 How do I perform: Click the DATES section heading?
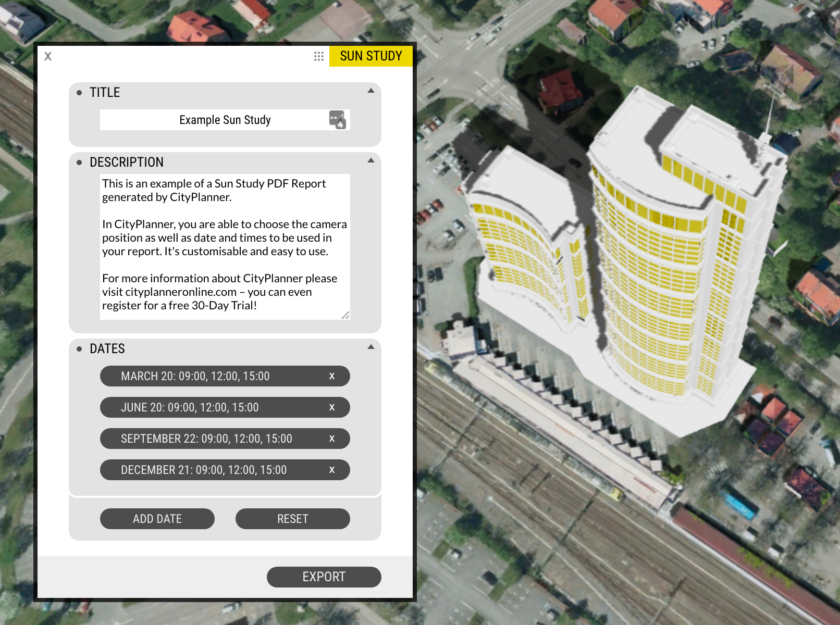click(107, 349)
